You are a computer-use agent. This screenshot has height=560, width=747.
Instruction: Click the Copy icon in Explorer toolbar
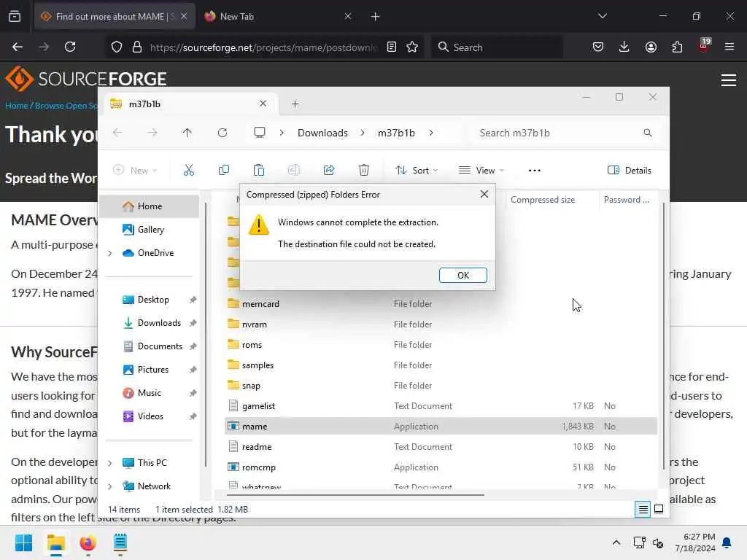coord(223,170)
